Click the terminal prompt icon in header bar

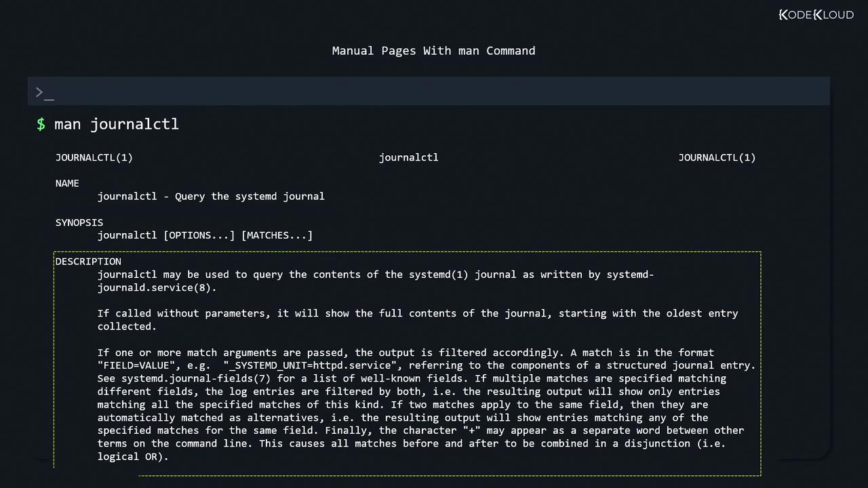tap(44, 92)
